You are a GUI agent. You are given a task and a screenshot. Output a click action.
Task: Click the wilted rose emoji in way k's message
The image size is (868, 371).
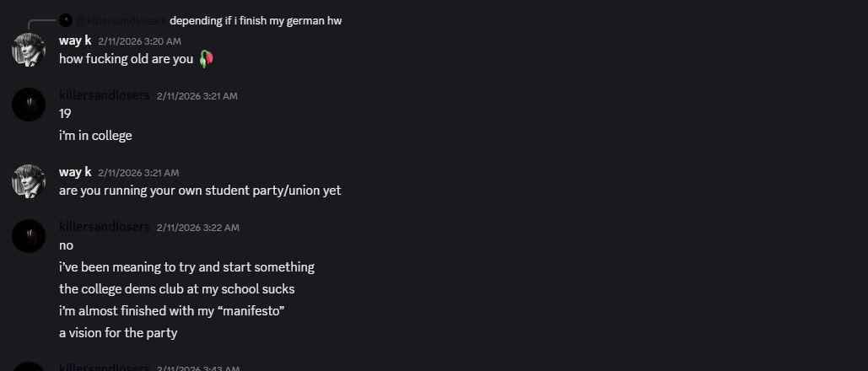click(206, 59)
